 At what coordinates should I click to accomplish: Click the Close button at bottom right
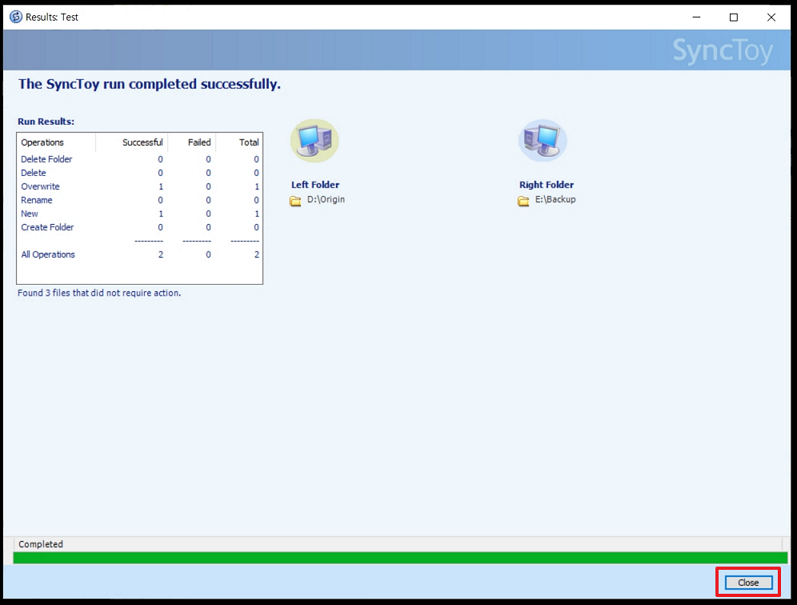(x=748, y=583)
